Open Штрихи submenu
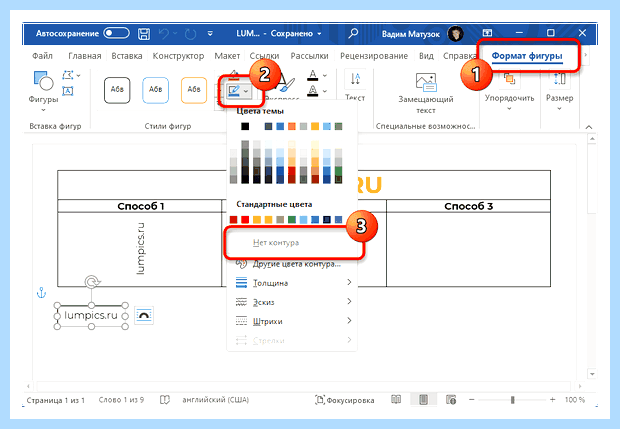This screenshot has width=620, height=429. click(x=293, y=321)
